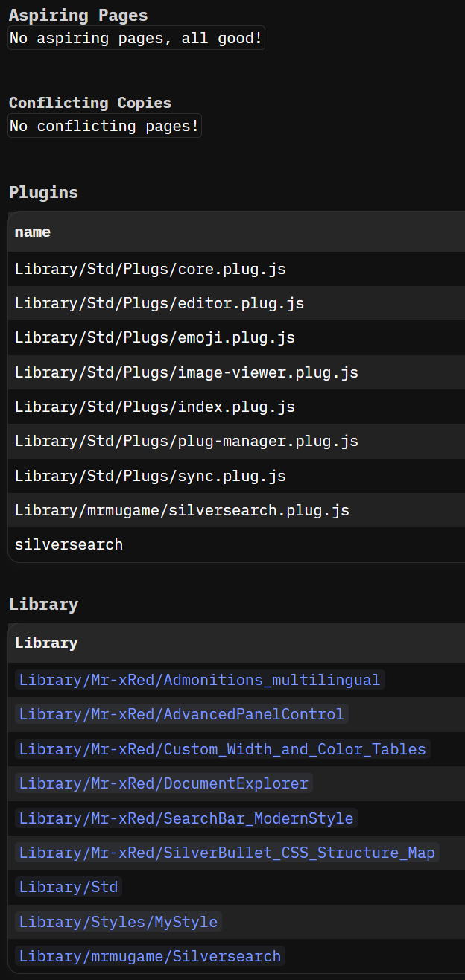
Task: Click the 'No aspiring pages, all good!' text
Action: 136,38
